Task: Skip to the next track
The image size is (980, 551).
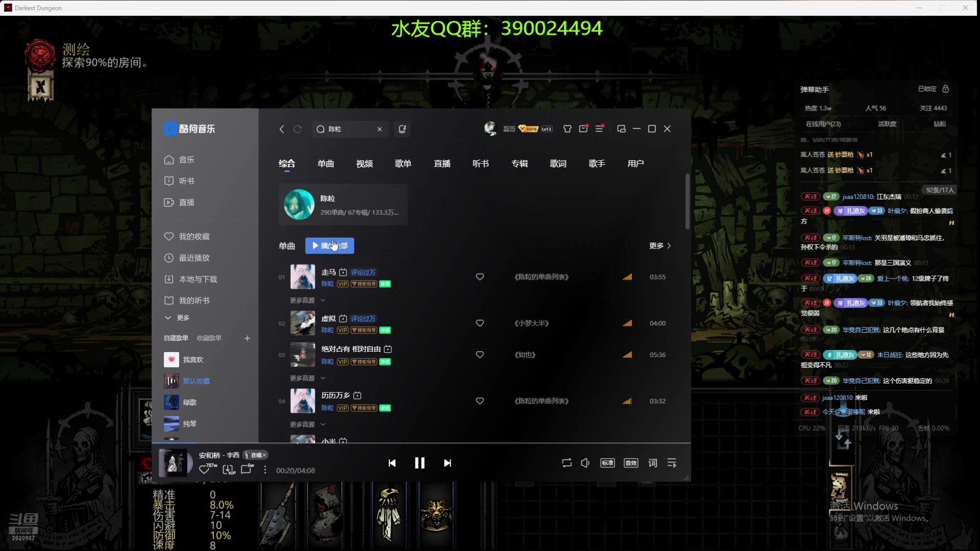Action: (448, 463)
